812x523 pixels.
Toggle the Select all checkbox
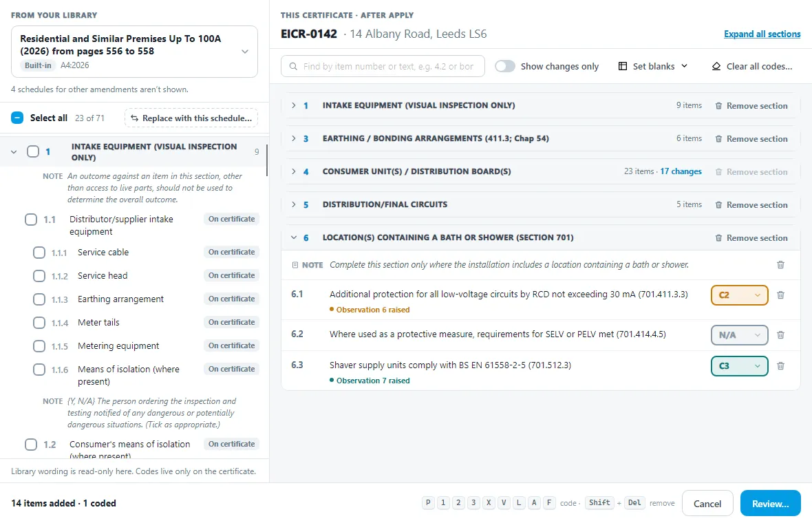[x=17, y=118]
